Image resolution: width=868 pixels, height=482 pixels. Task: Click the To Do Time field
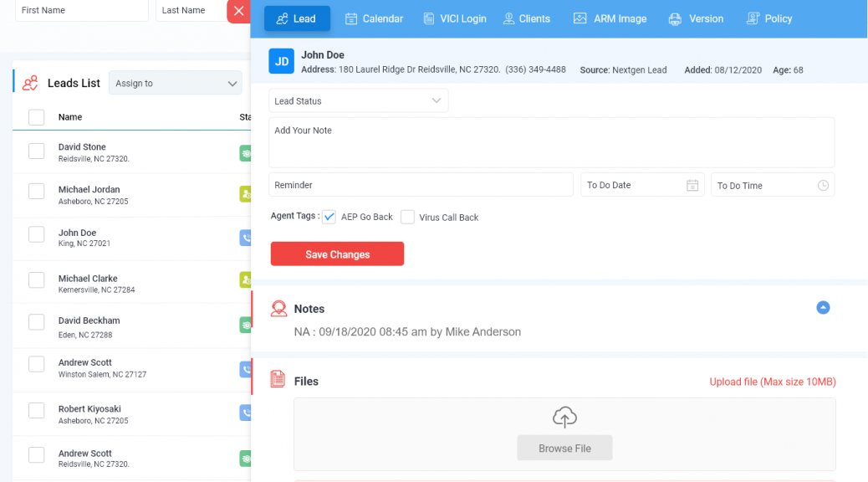click(x=773, y=185)
